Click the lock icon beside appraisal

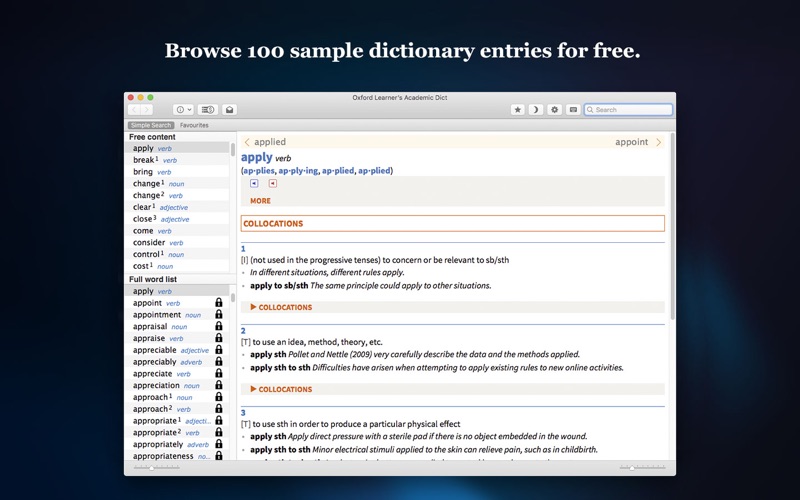pos(219,327)
